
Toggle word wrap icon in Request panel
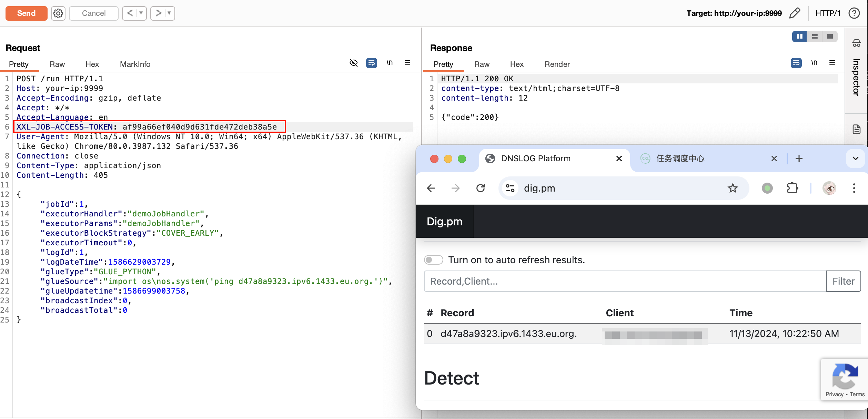coord(371,63)
